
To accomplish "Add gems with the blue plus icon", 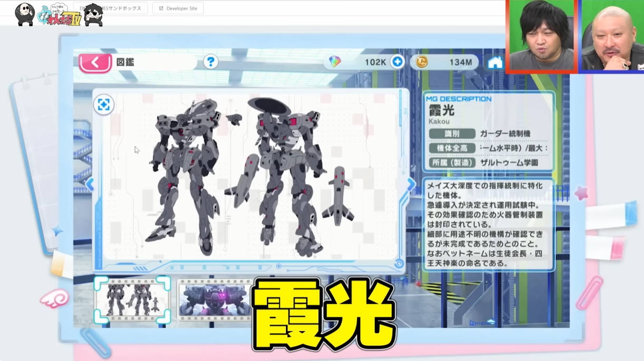I will 398,62.
